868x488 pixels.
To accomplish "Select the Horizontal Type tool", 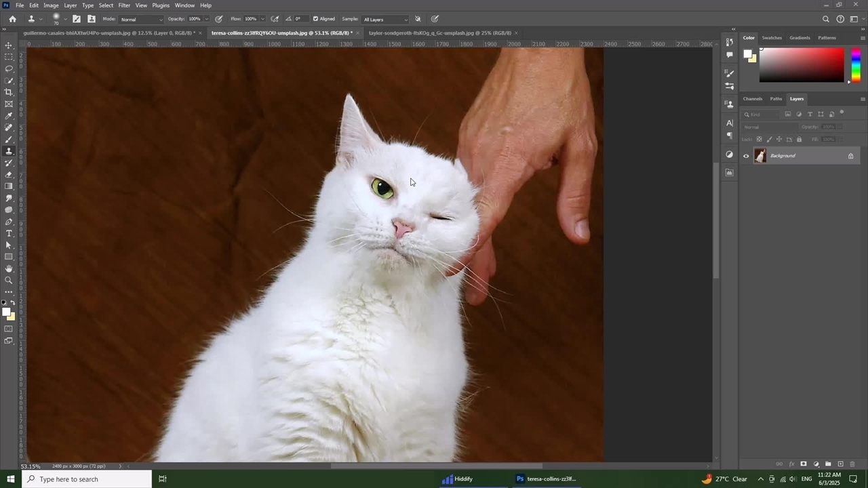I will [x=9, y=234].
